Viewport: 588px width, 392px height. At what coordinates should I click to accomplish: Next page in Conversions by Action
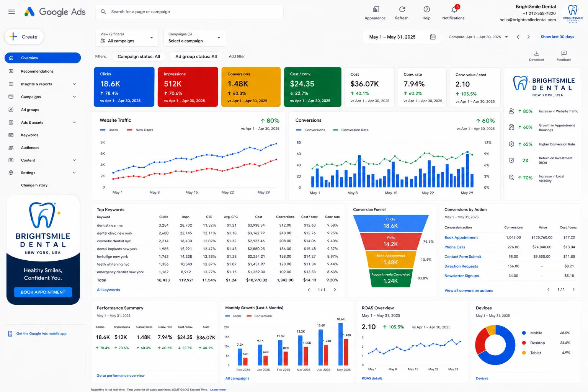[x=573, y=289]
